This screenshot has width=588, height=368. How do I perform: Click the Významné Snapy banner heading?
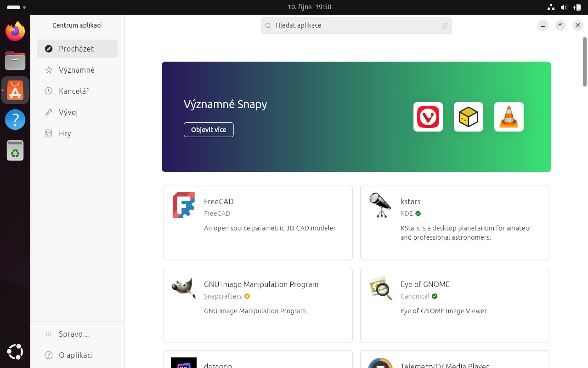click(x=225, y=104)
